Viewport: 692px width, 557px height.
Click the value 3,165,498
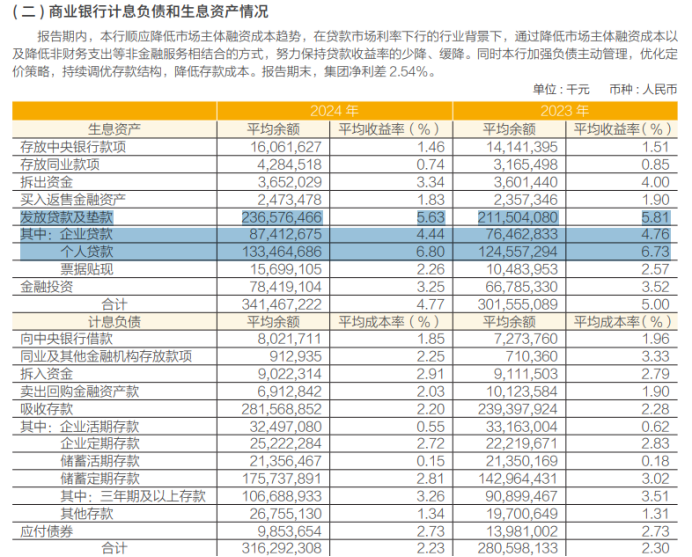[525, 164]
